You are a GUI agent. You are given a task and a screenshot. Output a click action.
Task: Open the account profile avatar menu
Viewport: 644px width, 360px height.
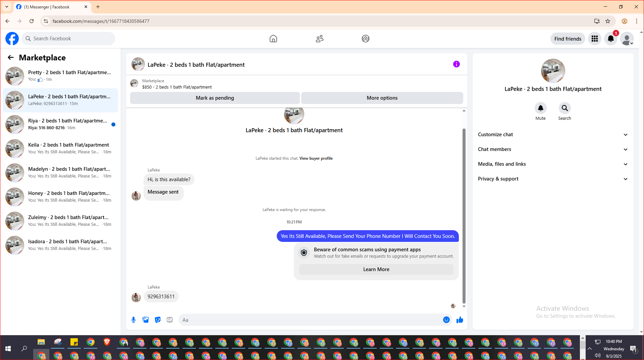click(x=627, y=39)
